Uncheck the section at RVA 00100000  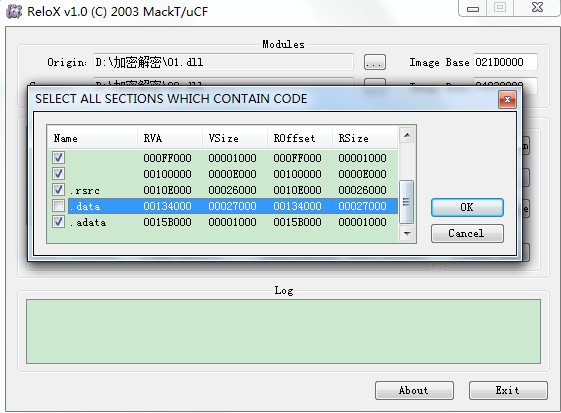[x=58, y=174]
